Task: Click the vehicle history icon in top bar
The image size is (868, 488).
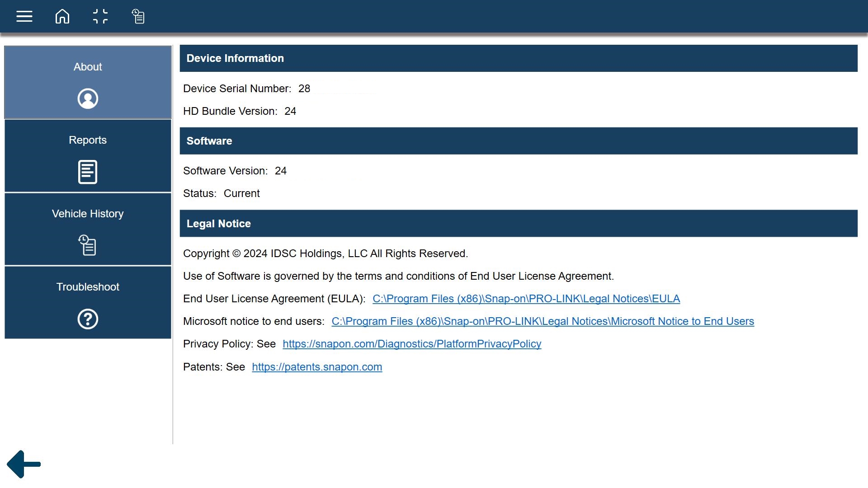Action: pyautogui.click(x=138, y=17)
